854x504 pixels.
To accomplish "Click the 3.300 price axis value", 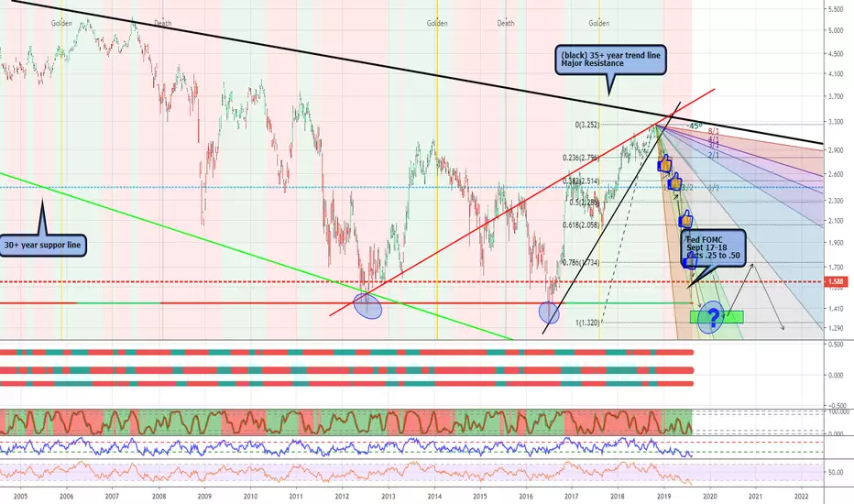I will coord(836,122).
